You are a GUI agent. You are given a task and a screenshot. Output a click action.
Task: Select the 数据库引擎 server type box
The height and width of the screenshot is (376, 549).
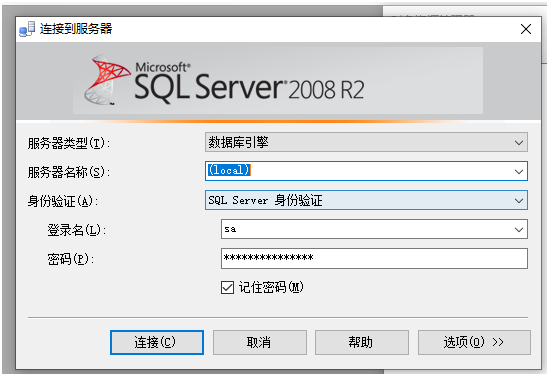click(x=366, y=142)
